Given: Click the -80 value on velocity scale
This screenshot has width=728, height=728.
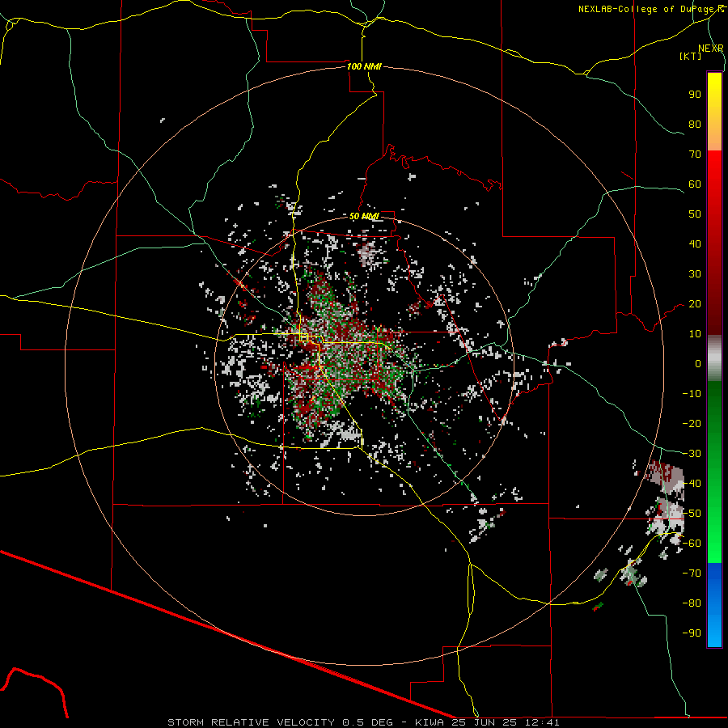Looking at the screenshot, I should pos(692,603).
